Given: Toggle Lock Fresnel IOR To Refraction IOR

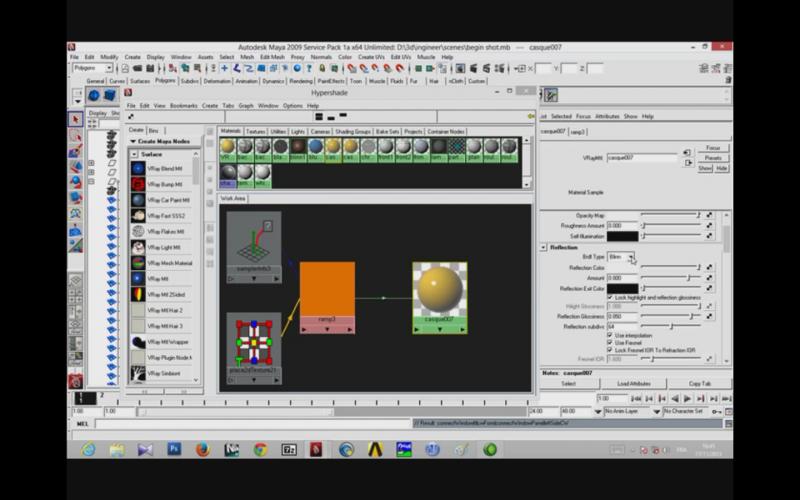Looking at the screenshot, I should (610, 351).
